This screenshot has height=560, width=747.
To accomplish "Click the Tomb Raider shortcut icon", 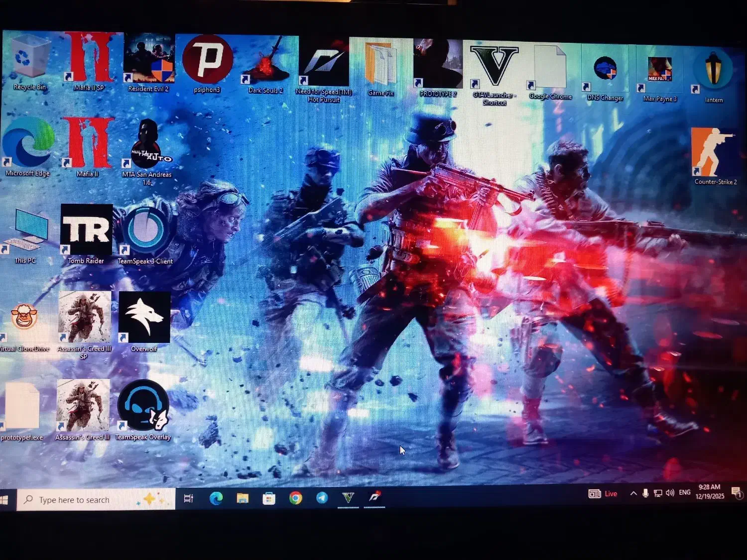I will click(87, 230).
